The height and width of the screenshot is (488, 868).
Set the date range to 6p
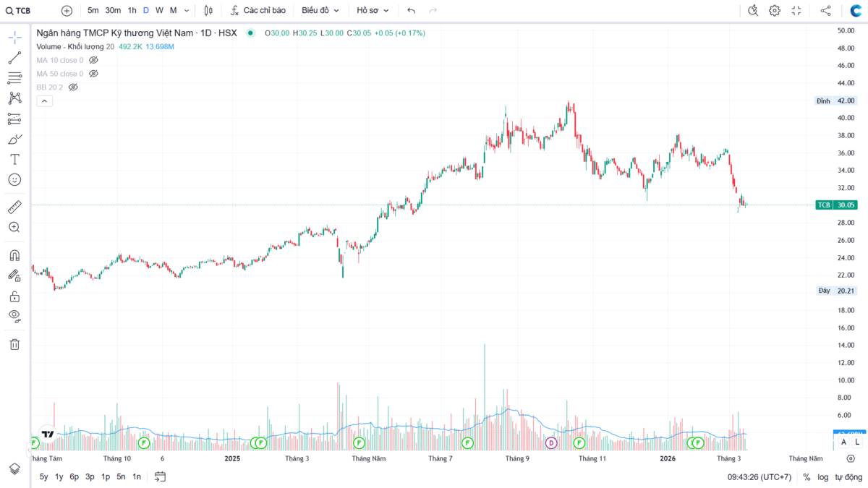[x=75, y=476]
